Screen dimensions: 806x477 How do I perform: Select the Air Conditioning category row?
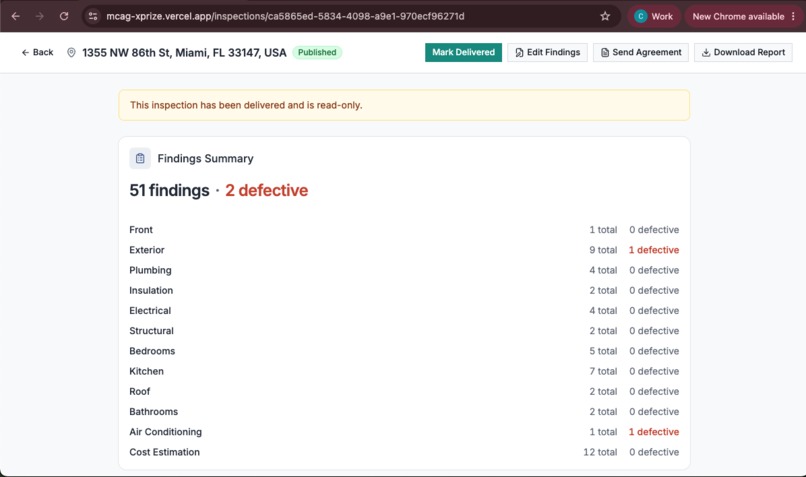pyautogui.click(x=404, y=432)
